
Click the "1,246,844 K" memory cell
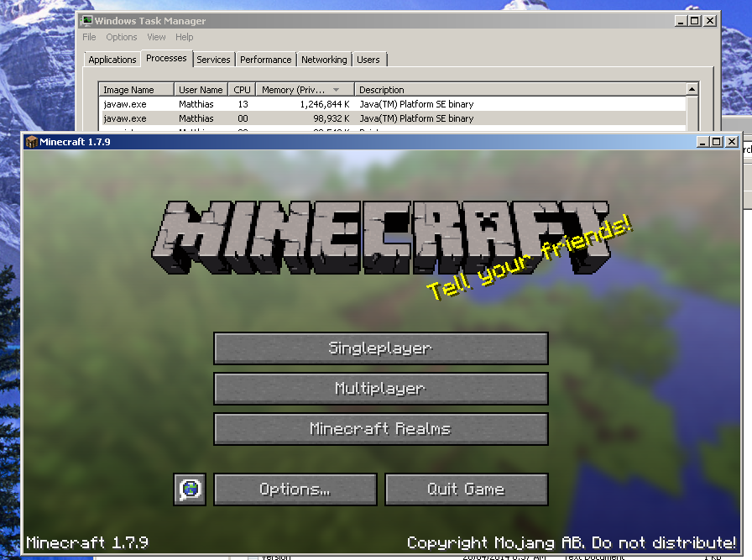(325, 104)
